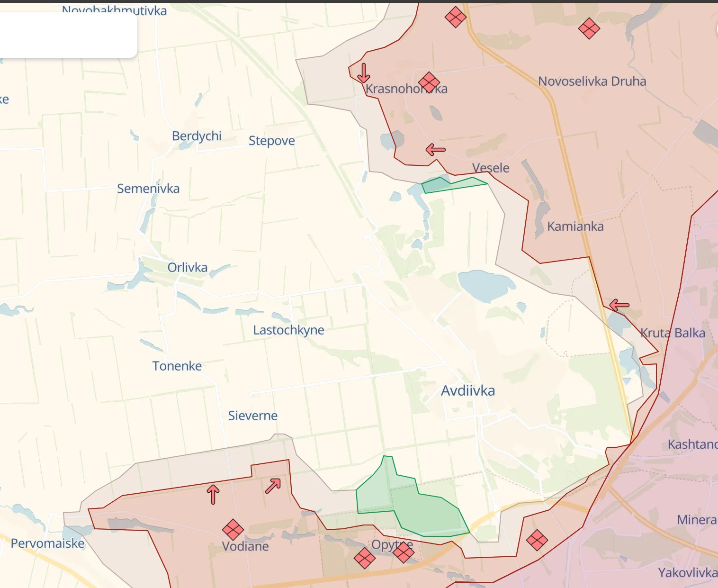This screenshot has width=718, height=588.
Task: Select the diamond marker directly above Novoselivka Druha
Action: tap(589, 28)
